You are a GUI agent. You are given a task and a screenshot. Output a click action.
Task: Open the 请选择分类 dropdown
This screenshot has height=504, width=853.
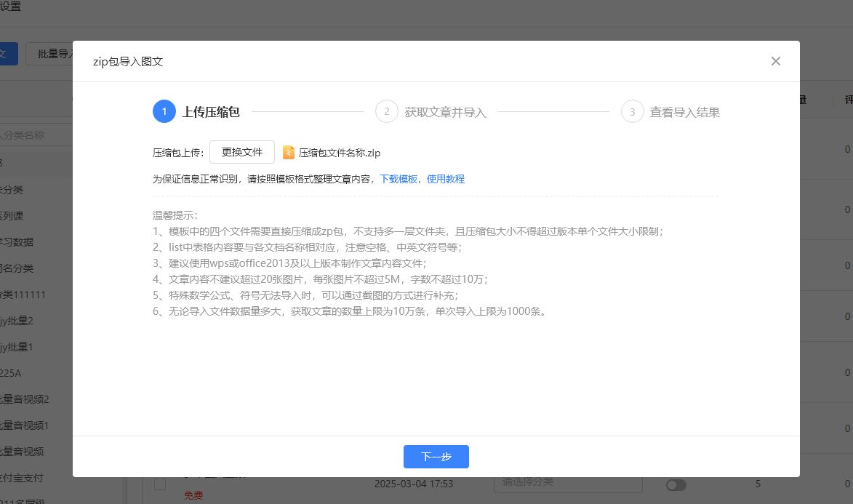pos(567,482)
